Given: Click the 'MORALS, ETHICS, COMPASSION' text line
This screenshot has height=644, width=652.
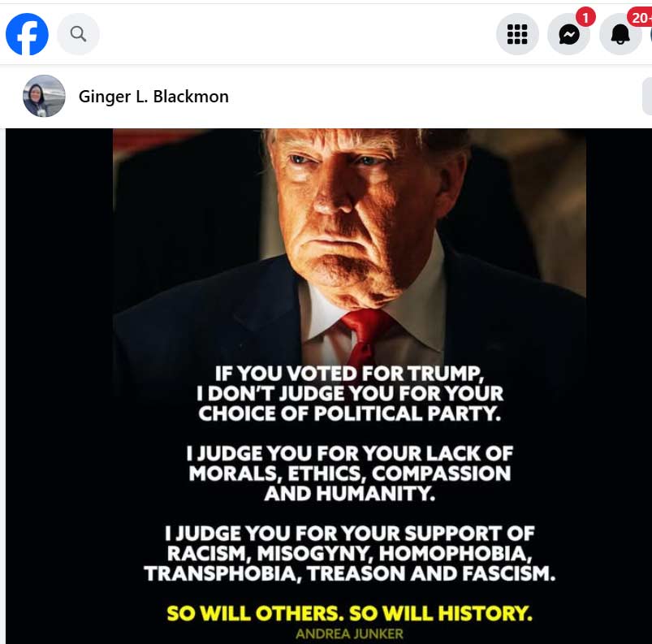Looking at the screenshot, I should pyautogui.click(x=350, y=473).
